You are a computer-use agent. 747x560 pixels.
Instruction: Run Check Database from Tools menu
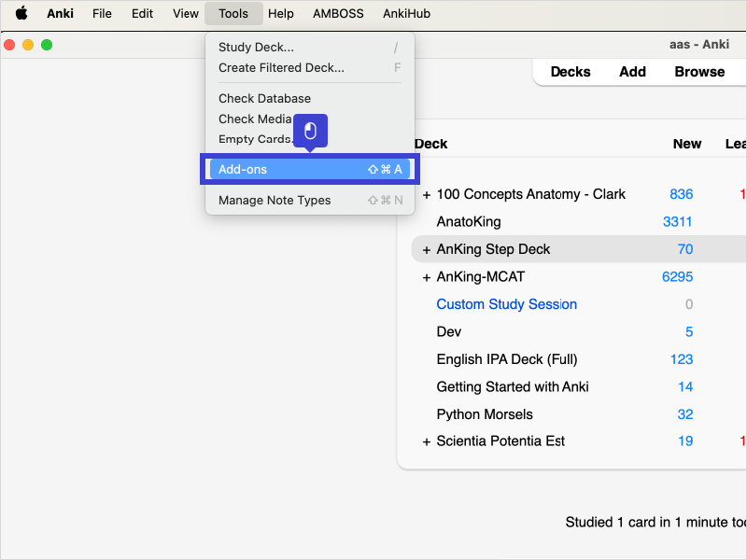point(264,99)
